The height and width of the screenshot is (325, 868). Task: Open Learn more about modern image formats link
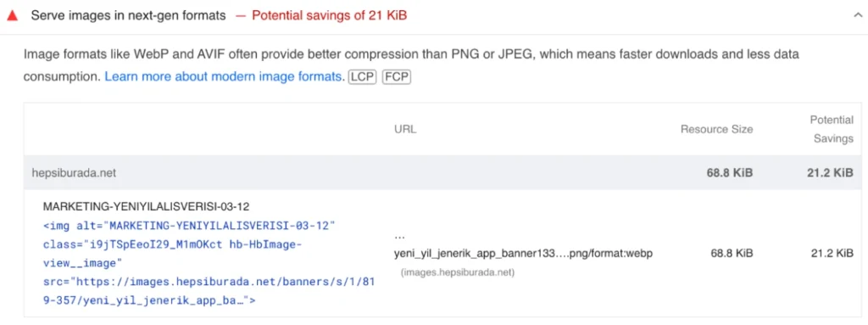224,76
